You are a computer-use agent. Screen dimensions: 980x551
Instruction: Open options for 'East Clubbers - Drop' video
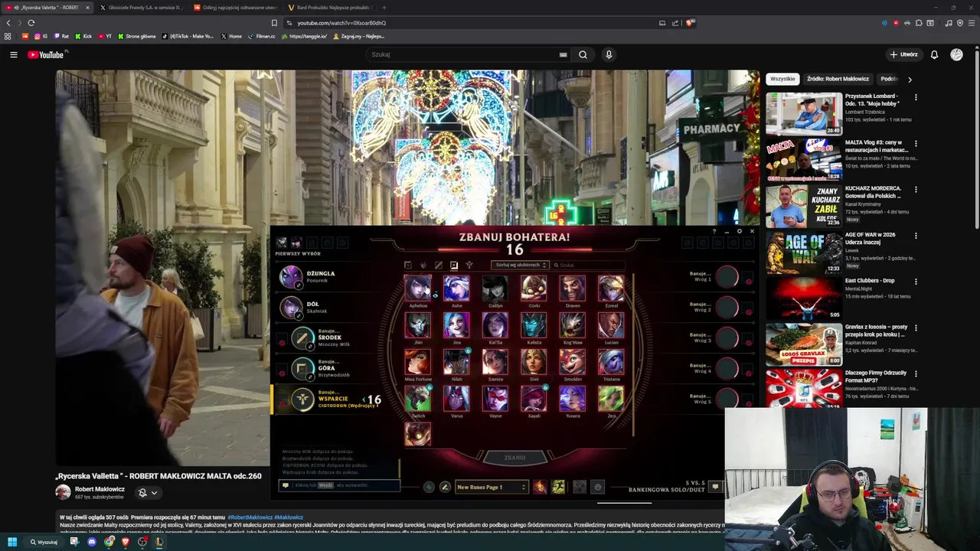click(x=916, y=282)
